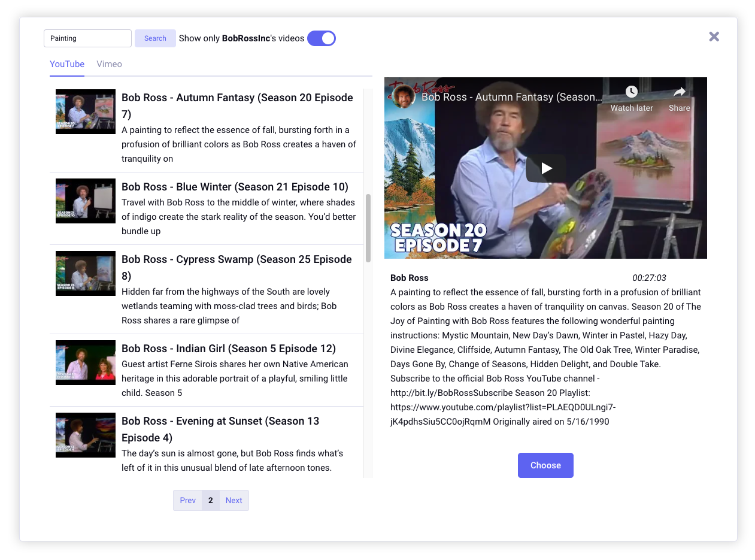The image size is (755, 560).
Task: Focus the Painting search input field
Action: click(x=87, y=38)
